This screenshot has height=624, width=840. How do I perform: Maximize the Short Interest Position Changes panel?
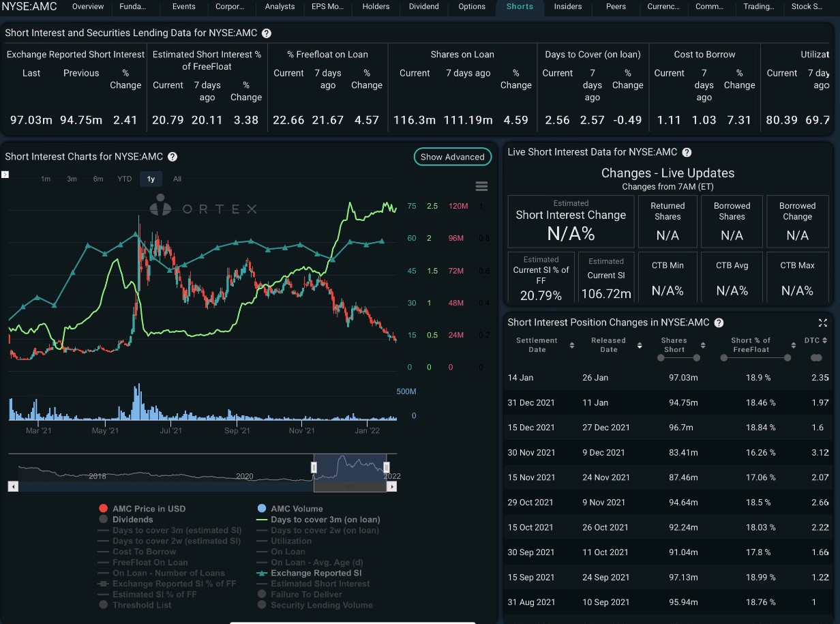(x=823, y=323)
